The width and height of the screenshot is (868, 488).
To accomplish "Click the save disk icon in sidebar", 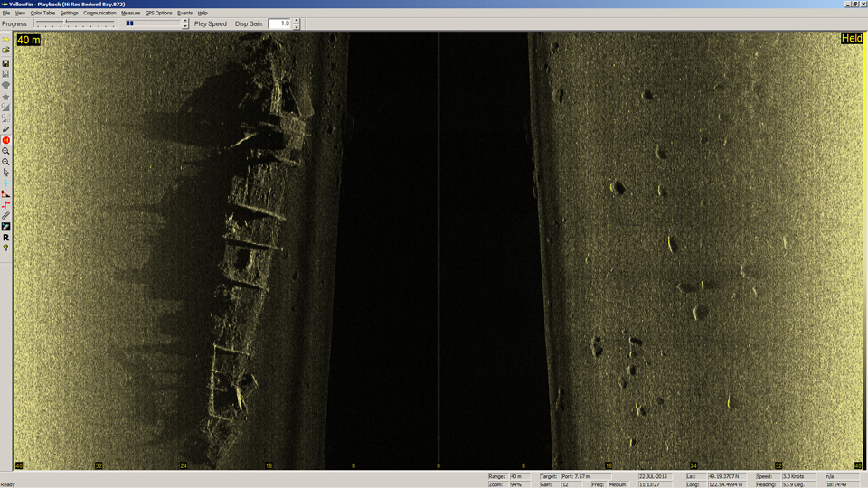I will pos(5,63).
